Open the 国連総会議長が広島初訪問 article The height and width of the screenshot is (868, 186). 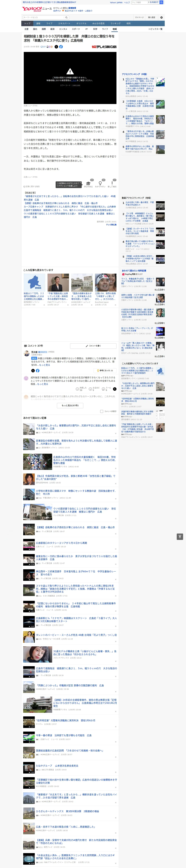point(70,750)
